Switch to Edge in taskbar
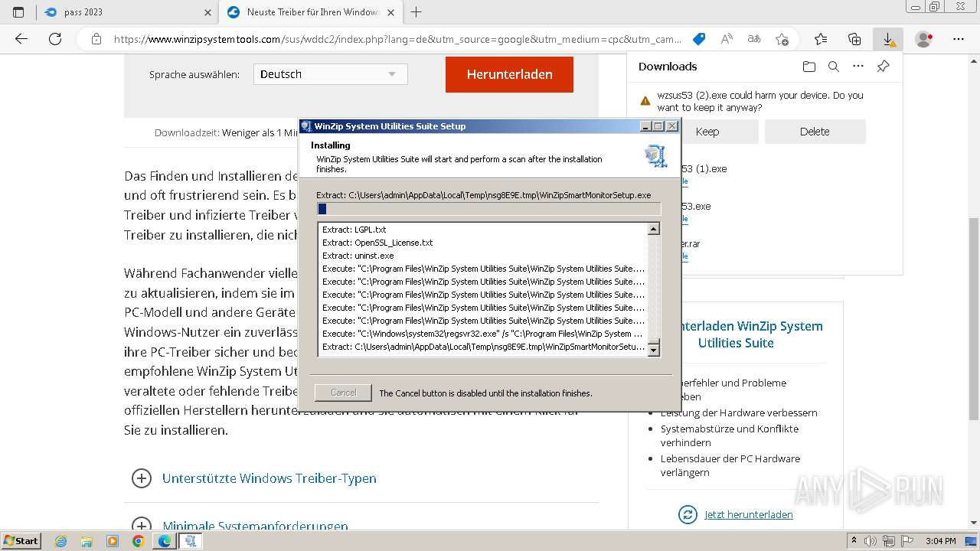980x551 pixels. [164, 541]
